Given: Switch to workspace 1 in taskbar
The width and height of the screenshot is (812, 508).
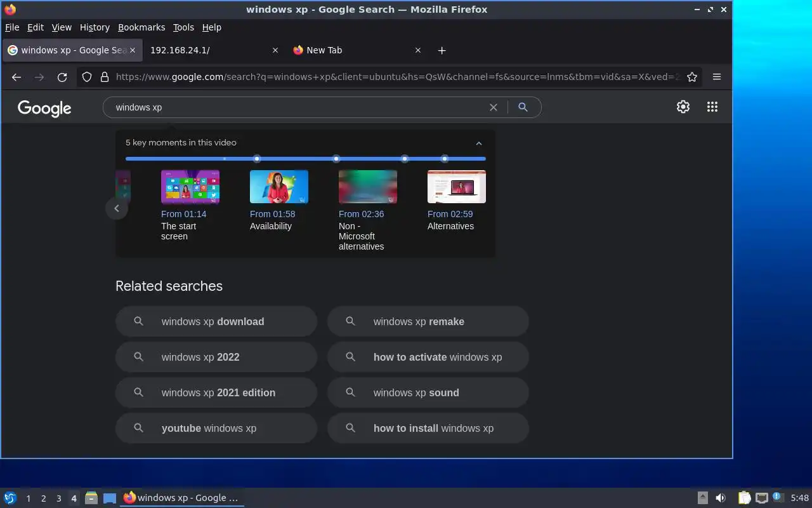Looking at the screenshot, I should point(28,498).
